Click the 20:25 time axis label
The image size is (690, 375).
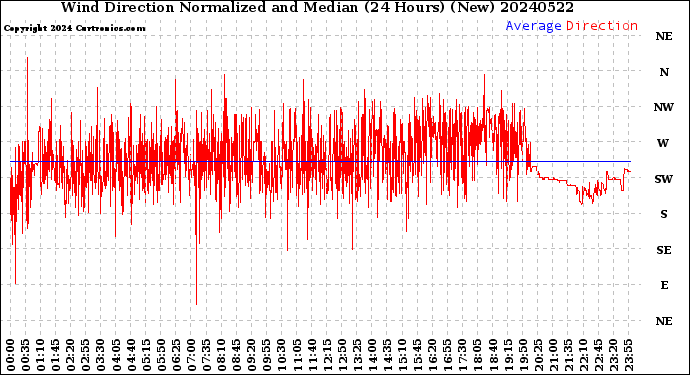tap(538, 355)
